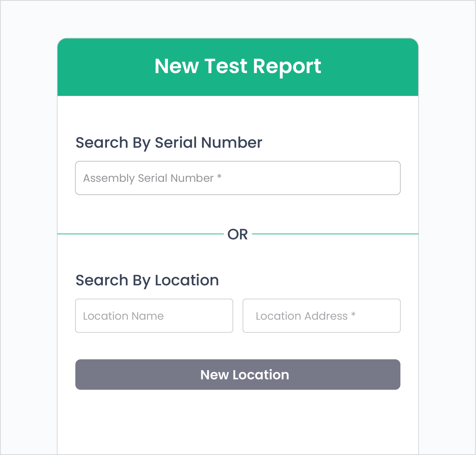Viewport: 476px width, 455px height.
Task: Click the asterisk after Location Address
Action: pos(353,315)
